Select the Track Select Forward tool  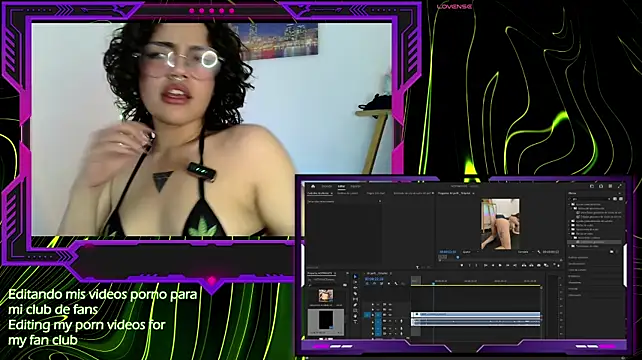[355, 282]
